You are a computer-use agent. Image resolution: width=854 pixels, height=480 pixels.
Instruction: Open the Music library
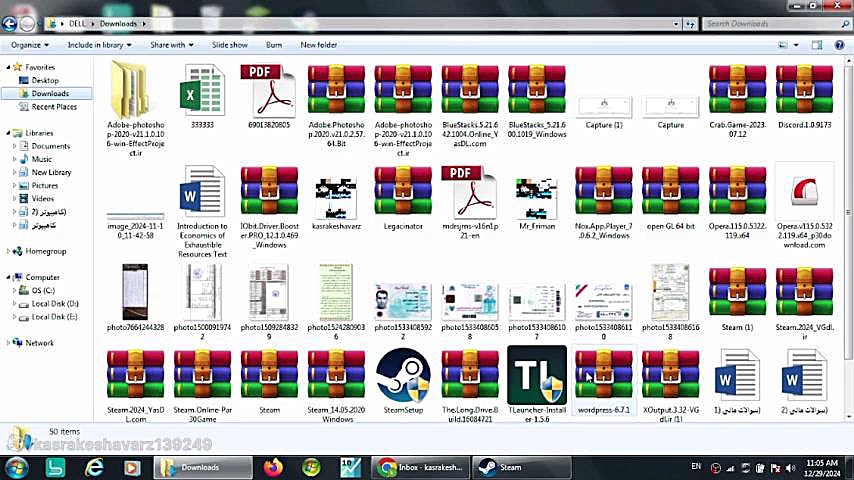[41, 159]
